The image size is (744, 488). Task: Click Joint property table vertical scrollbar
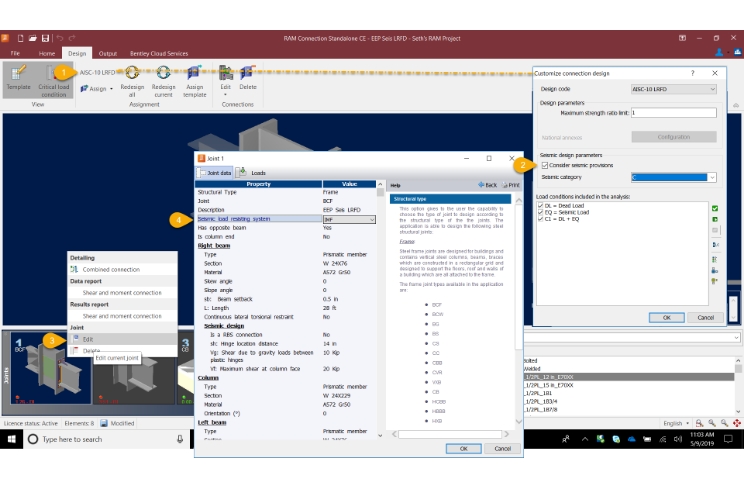click(x=380, y=309)
